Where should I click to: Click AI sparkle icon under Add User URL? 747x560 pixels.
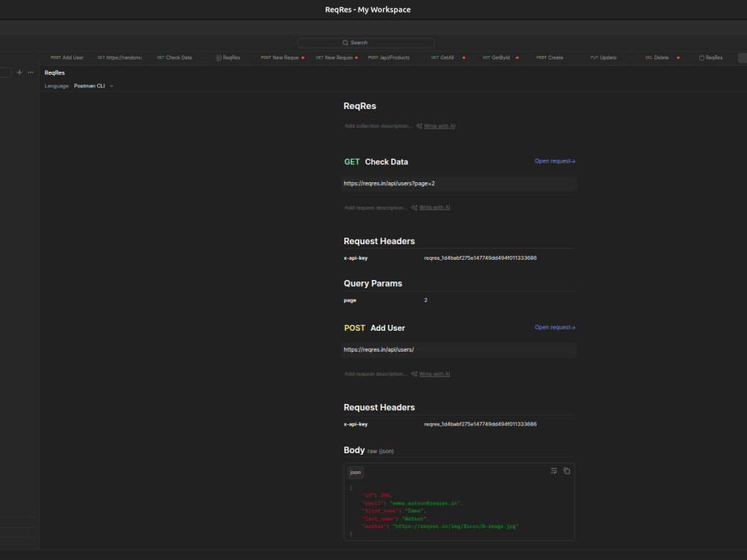pyautogui.click(x=415, y=374)
